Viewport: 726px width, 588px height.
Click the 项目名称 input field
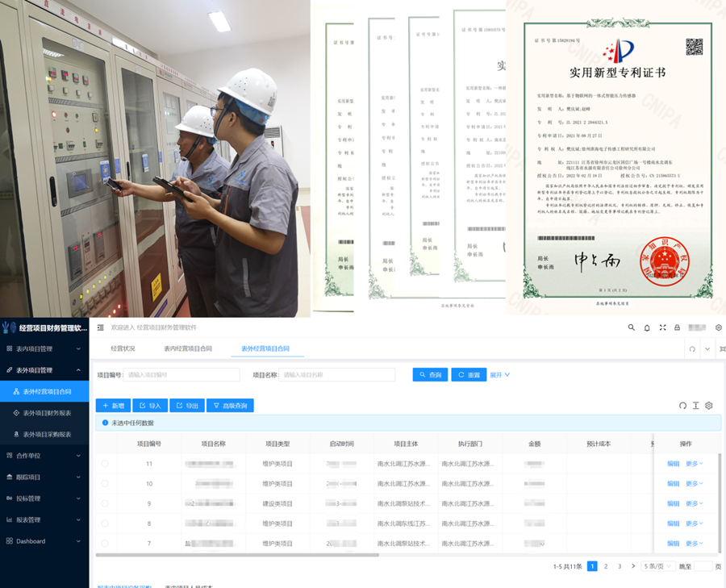[x=337, y=375]
